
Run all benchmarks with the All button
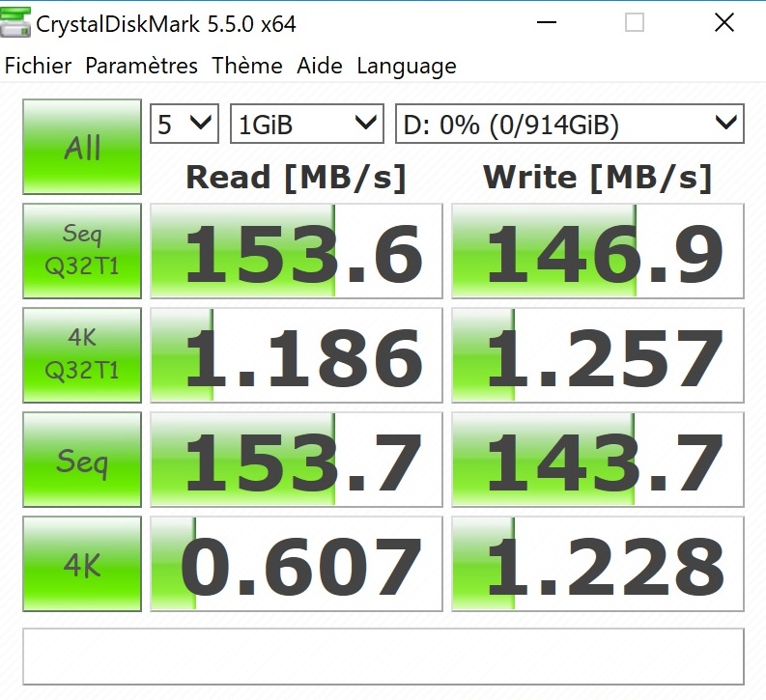click(82, 148)
